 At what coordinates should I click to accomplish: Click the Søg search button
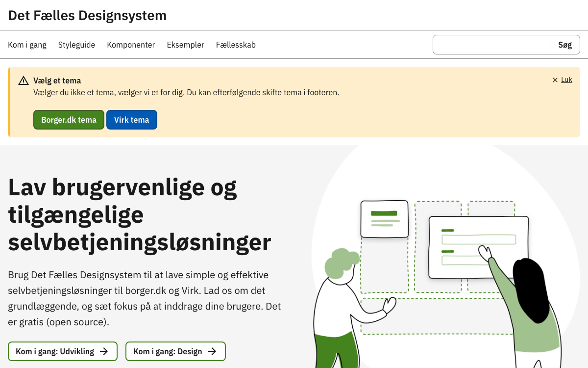click(565, 45)
